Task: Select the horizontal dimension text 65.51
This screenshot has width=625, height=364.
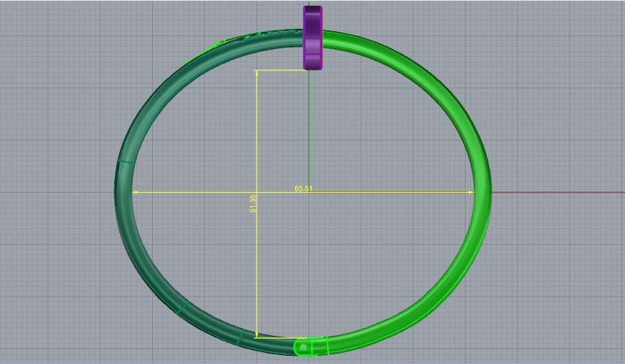Action: (303, 188)
